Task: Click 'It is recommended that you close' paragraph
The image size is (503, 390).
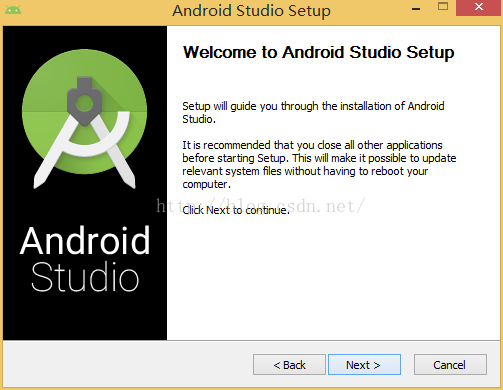Action: [x=319, y=164]
